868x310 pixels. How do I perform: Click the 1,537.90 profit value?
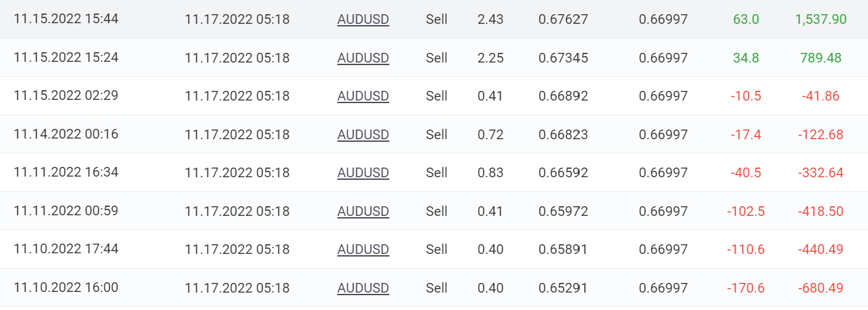pos(821,19)
